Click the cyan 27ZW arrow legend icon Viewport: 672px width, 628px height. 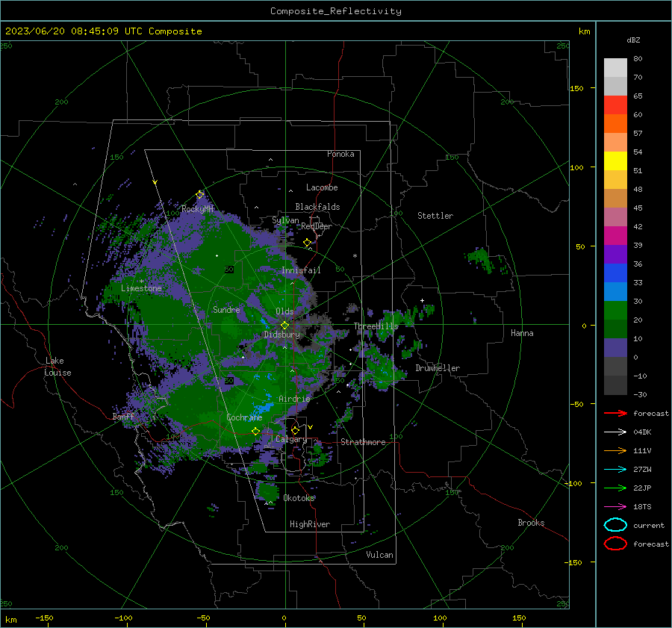point(615,470)
